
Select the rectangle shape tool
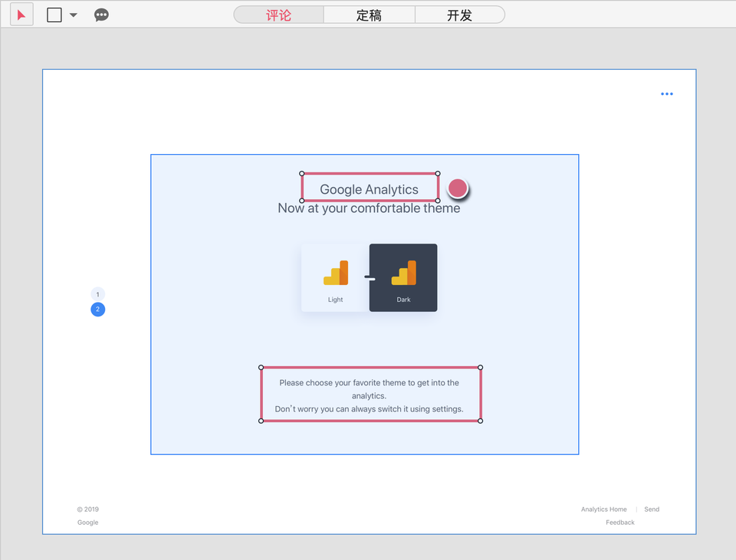(x=54, y=15)
